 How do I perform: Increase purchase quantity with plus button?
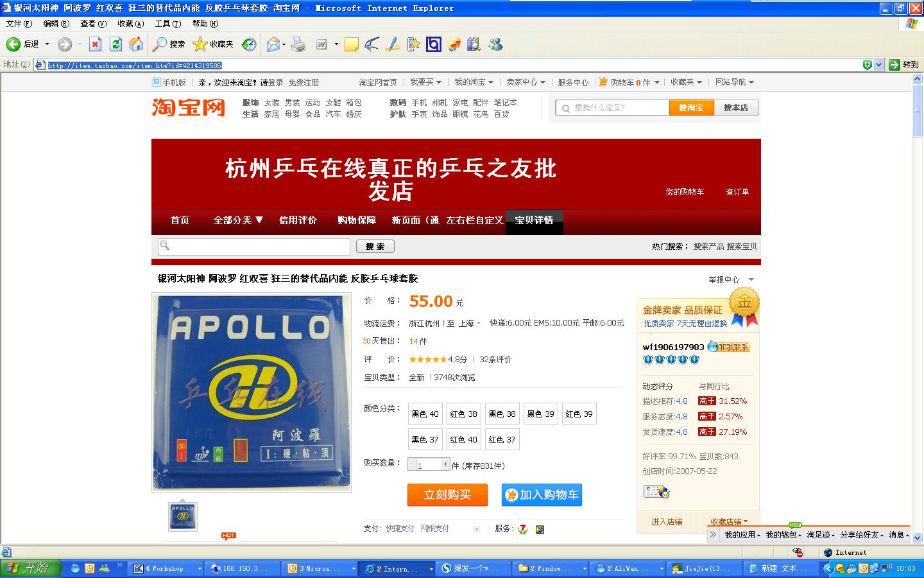(x=445, y=463)
